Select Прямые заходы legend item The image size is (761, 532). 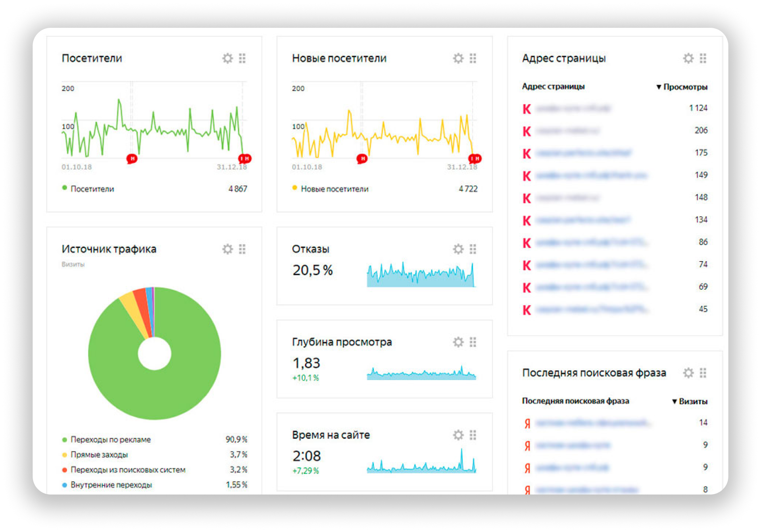tap(95, 455)
